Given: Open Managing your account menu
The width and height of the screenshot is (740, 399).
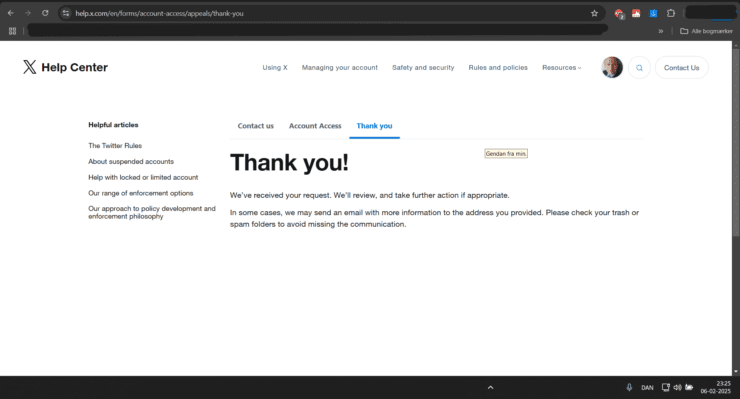Looking at the screenshot, I should pos(340,68).
